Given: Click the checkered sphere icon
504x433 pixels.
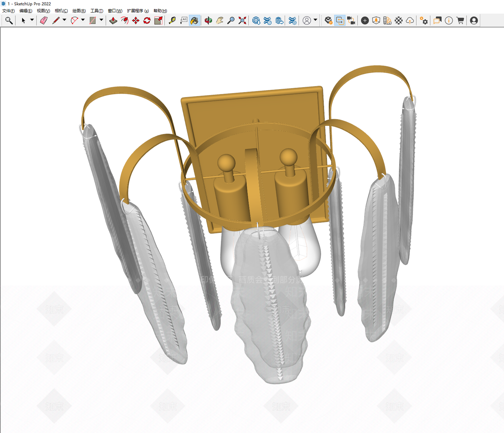Looking at the screenshot, I should 399,20.
